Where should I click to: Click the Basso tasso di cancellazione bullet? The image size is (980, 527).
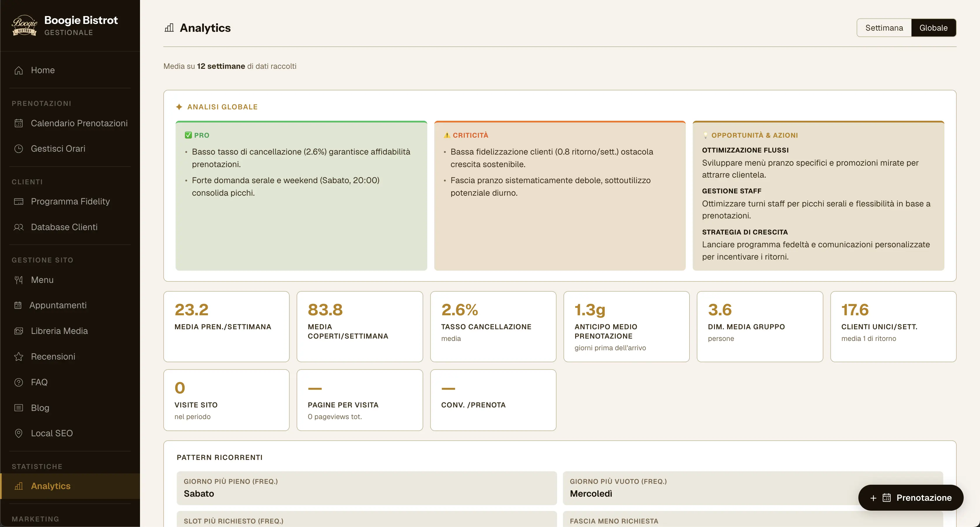click(301, 158)
